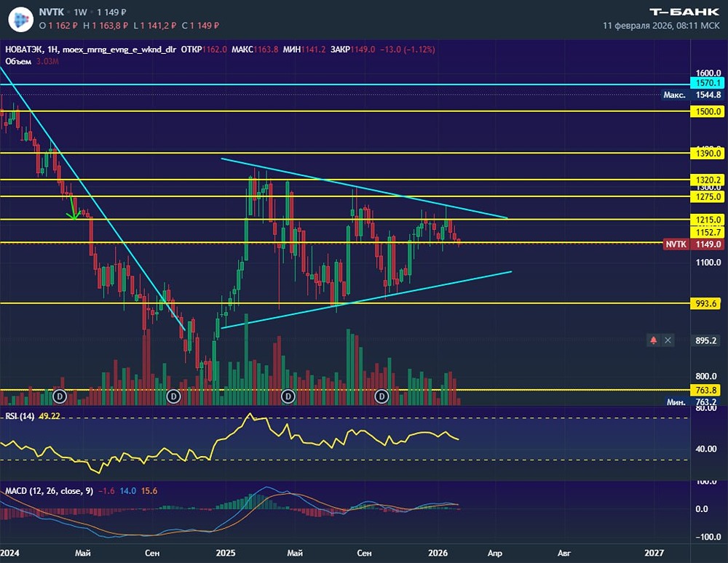Select the 1W timeframe label in header
728x563 pixels.
tap(80, 12)
